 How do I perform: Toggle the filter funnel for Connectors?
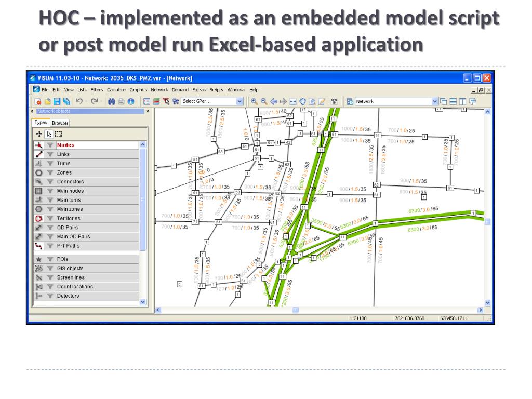[x=50, y=181]
